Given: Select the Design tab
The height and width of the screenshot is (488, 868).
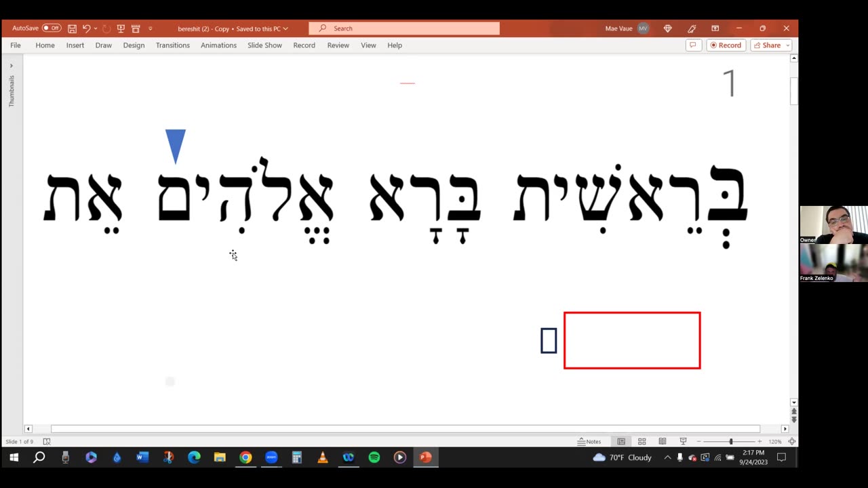Looking at the screenshot, I should click(x=134, y=45).
